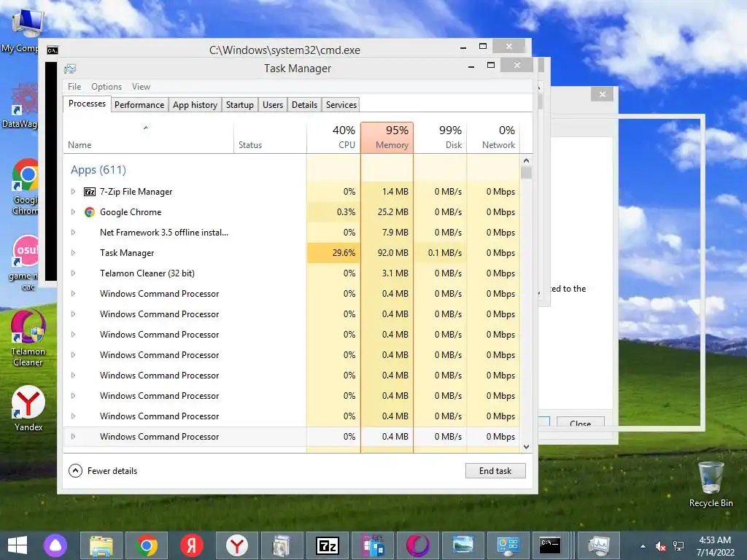Click the taskbar clock 4:53 AM
This screenshot has width=747, height=560.
pyautogui.click(x=715, y=540)
